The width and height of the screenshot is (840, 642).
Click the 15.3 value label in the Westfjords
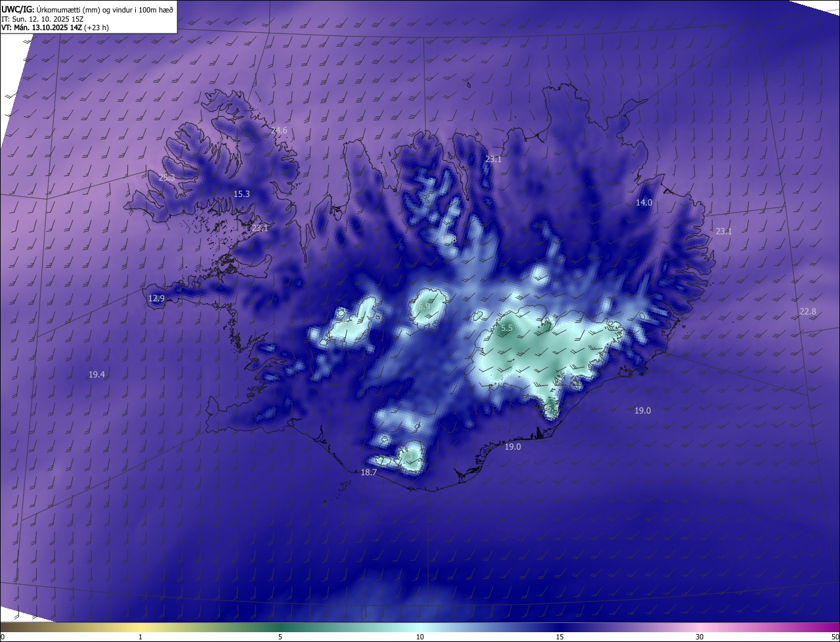[x=241, y=194]
